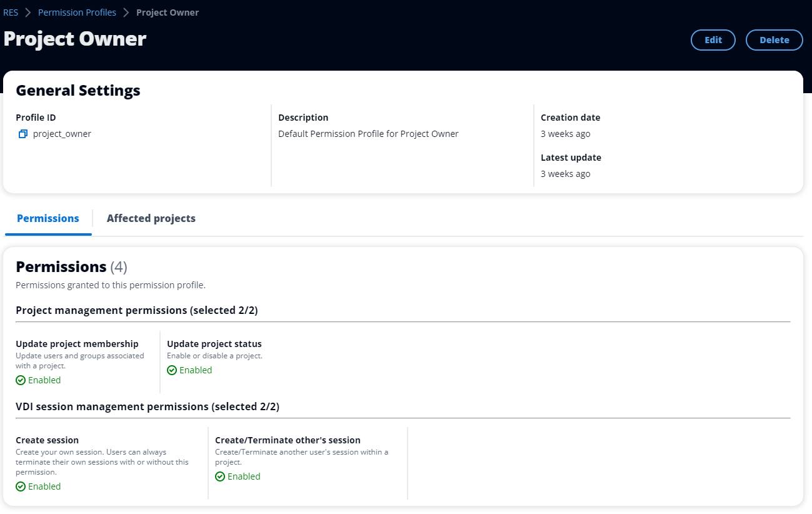Select the Permissions tab
812x514 pixels.
pos(48,218)
